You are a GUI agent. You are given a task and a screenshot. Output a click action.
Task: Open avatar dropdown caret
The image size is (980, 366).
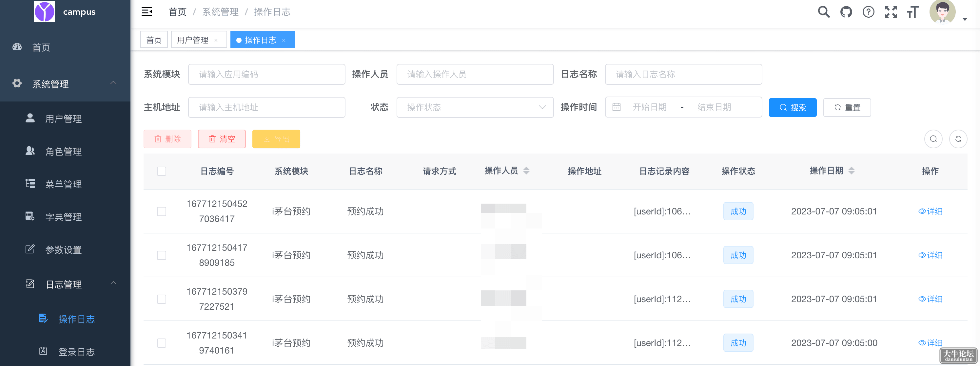pos(965,19)
